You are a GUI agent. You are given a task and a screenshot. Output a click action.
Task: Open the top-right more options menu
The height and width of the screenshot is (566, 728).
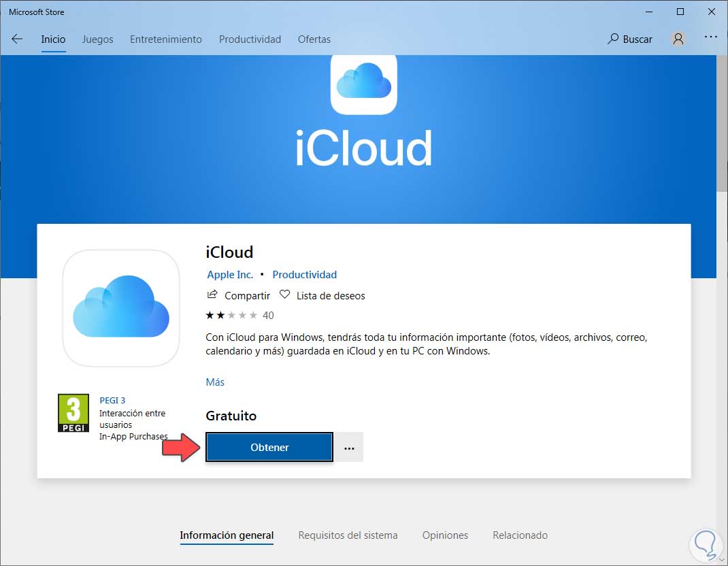(711, 37)
